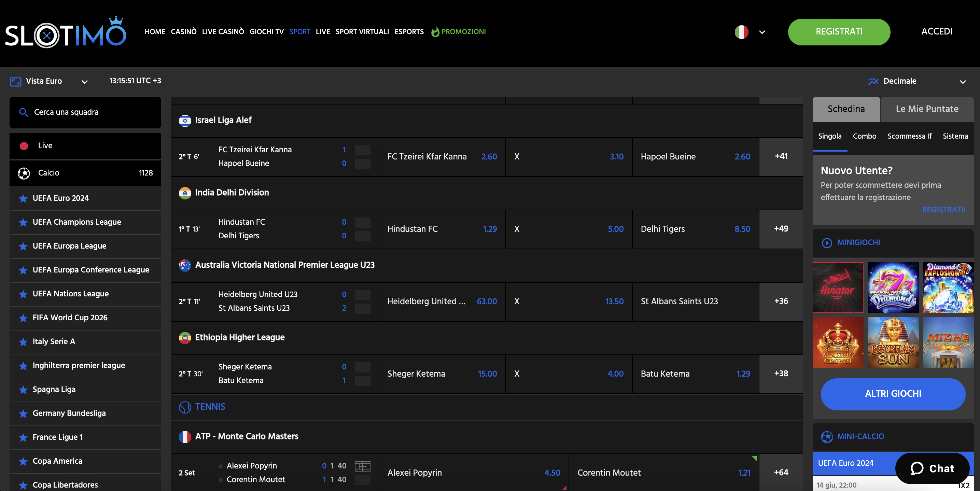The image size is (980, 491).
Task: Click the star beside Copa America
Action: point(23,461)
